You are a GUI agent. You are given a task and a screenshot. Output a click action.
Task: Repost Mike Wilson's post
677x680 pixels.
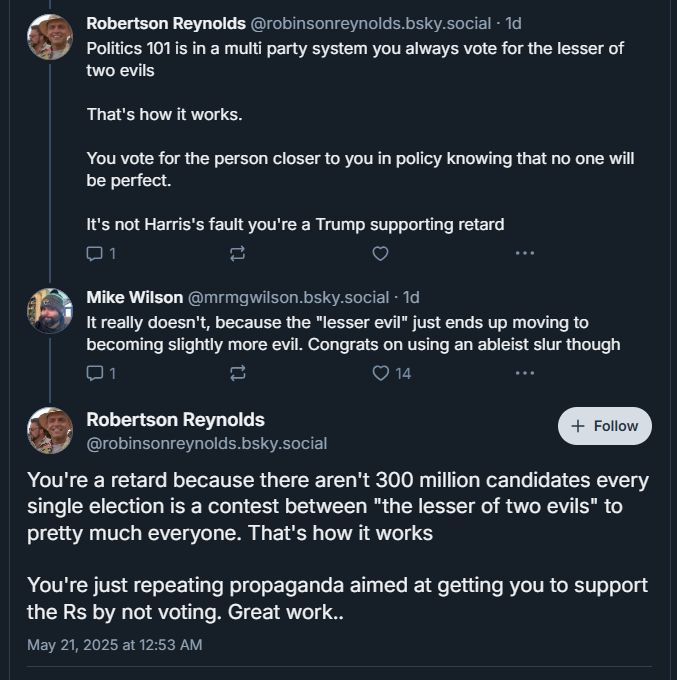[237, 373]
